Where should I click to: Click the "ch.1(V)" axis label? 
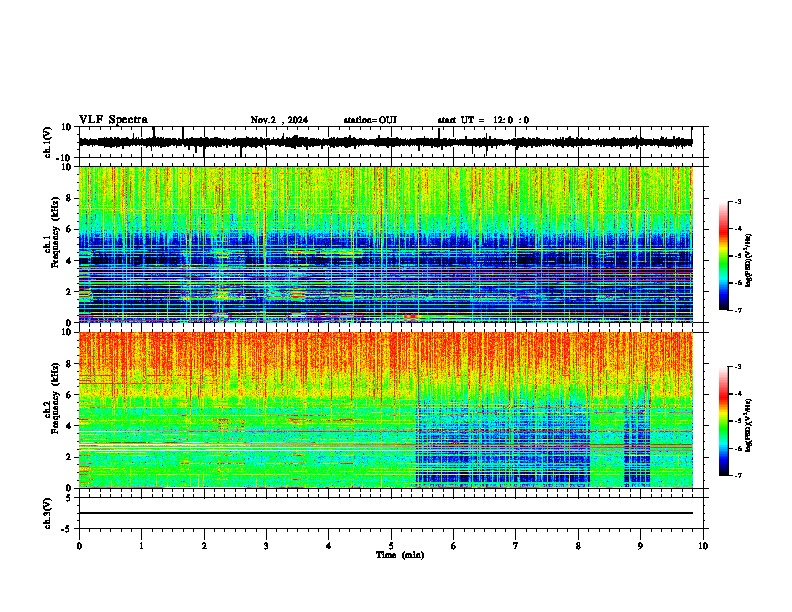click(48, 142)
